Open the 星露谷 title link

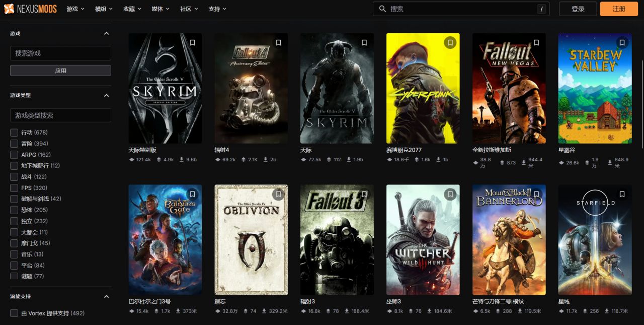567,150
